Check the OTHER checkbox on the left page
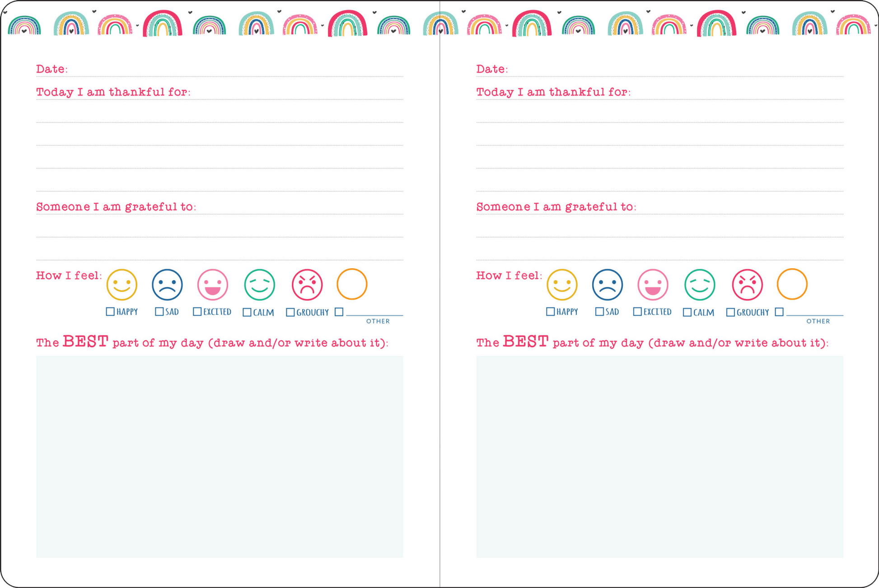 pos(340,312)
